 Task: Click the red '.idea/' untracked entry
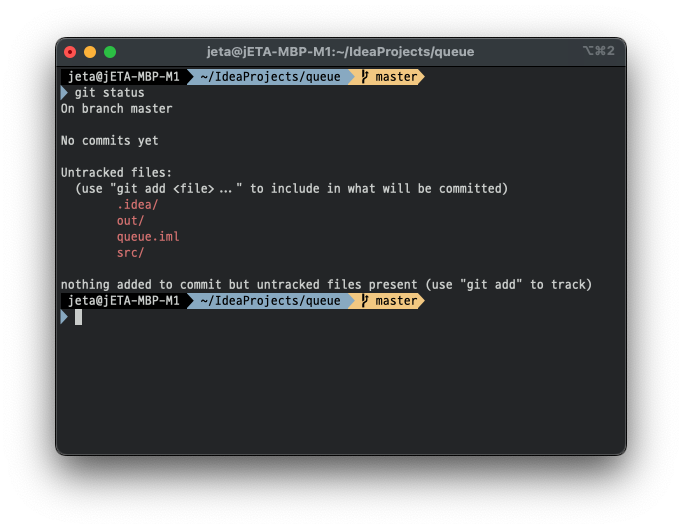(x=137, y=204)
